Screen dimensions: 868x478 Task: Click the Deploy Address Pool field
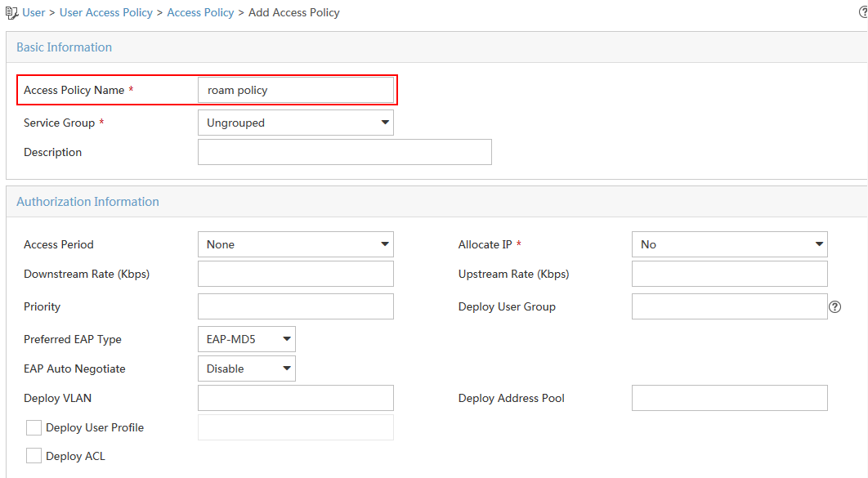(x=730, y=399)
